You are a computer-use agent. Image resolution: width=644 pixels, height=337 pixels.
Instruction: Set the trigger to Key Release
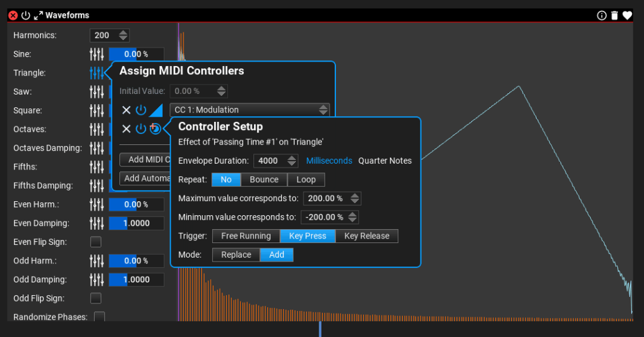click(x=366, y=236)
